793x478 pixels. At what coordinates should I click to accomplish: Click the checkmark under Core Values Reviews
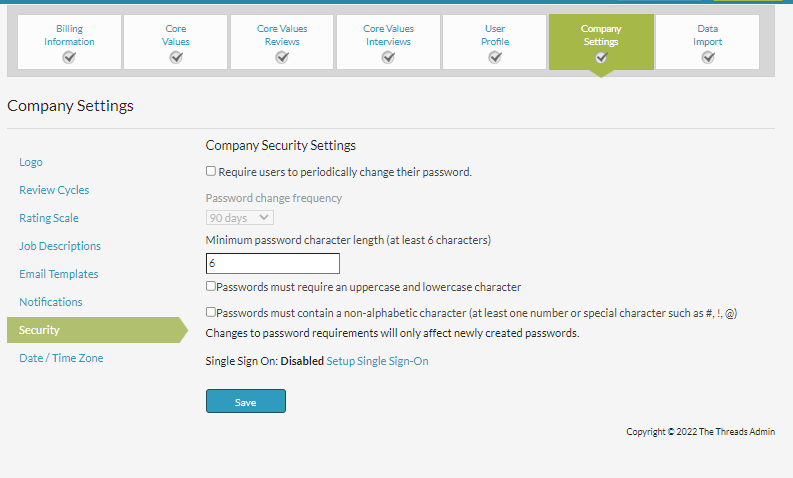click(282, 58)
